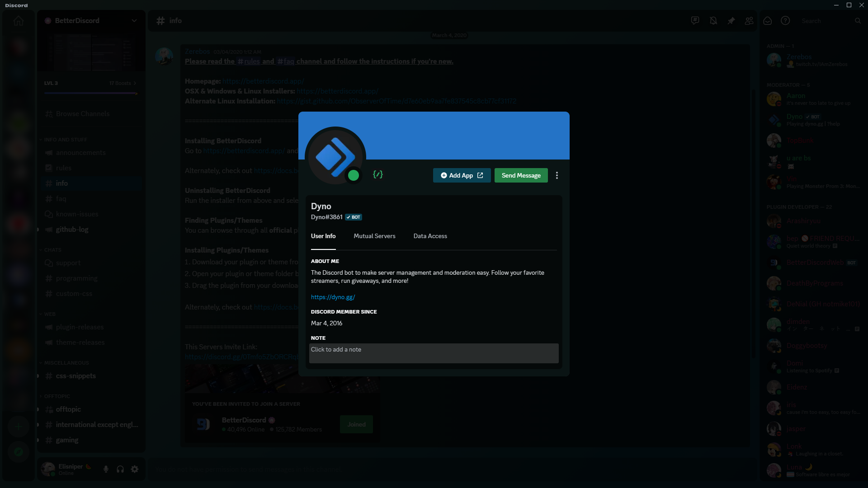Click the server boost progress bar
This screenshot has width=868, height=488.
(x=90, y=93)
